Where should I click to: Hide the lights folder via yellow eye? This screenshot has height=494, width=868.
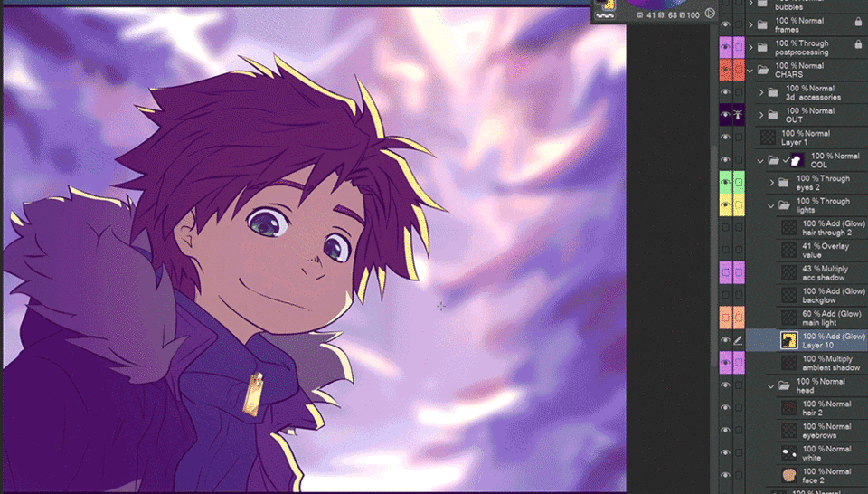[x=725, y=205]
